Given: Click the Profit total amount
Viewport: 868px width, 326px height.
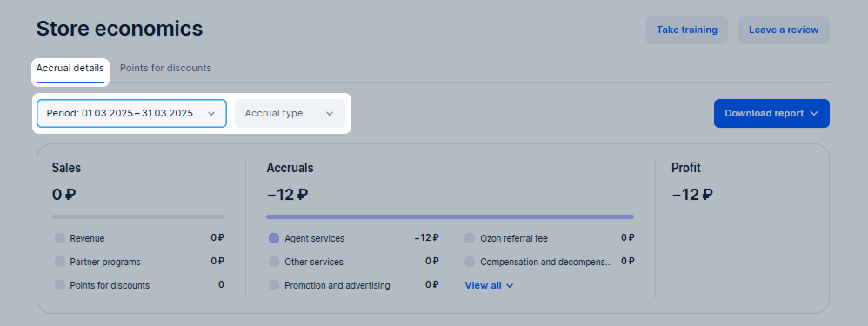Looking at the screenshot, I should 692,195.
